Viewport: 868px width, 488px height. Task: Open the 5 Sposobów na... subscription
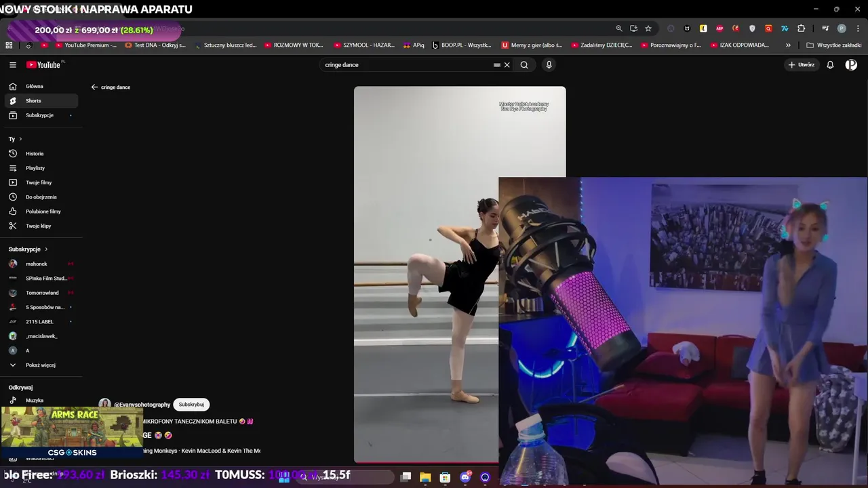tap(41, 307)
